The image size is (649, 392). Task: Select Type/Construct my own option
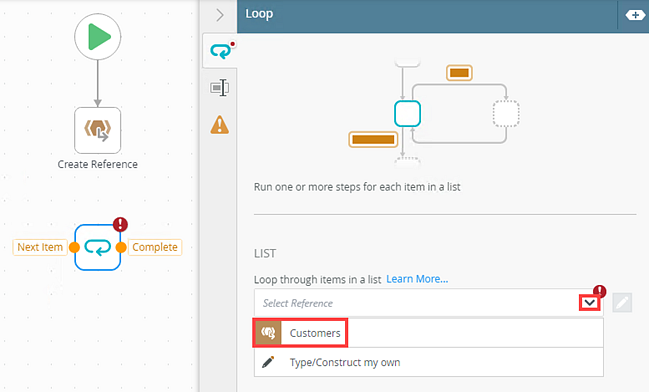(429, 362)
